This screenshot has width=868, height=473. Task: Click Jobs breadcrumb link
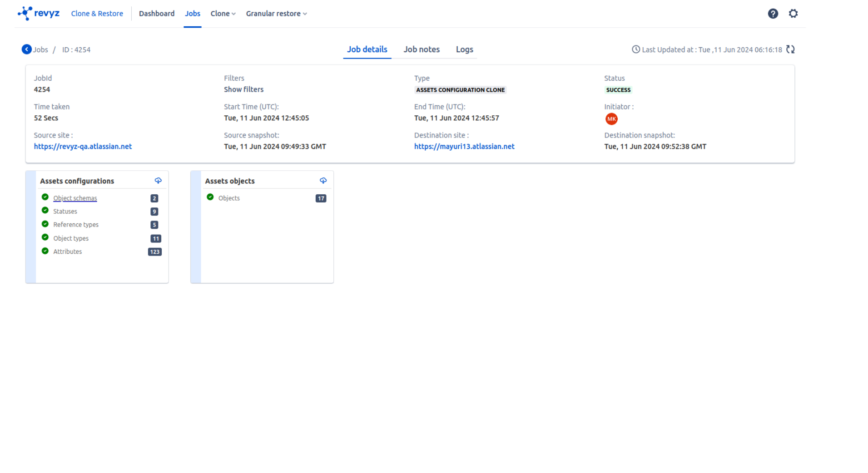(x=40, y=50)
